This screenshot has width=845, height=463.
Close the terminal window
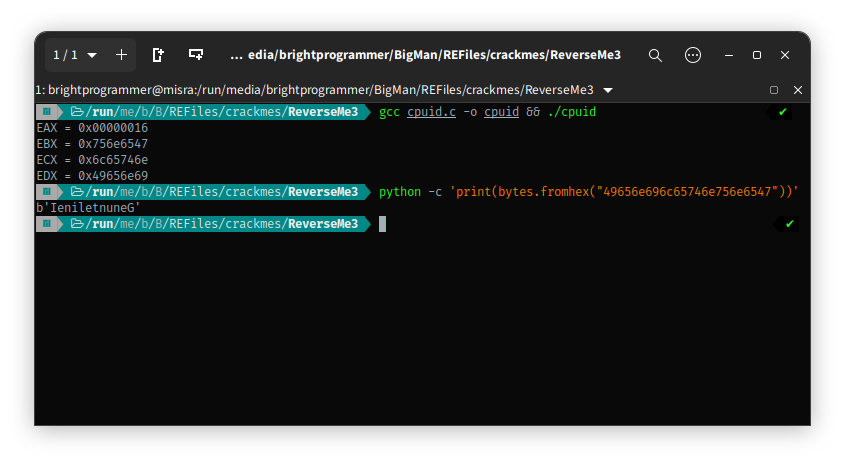[x=785, y=55]
